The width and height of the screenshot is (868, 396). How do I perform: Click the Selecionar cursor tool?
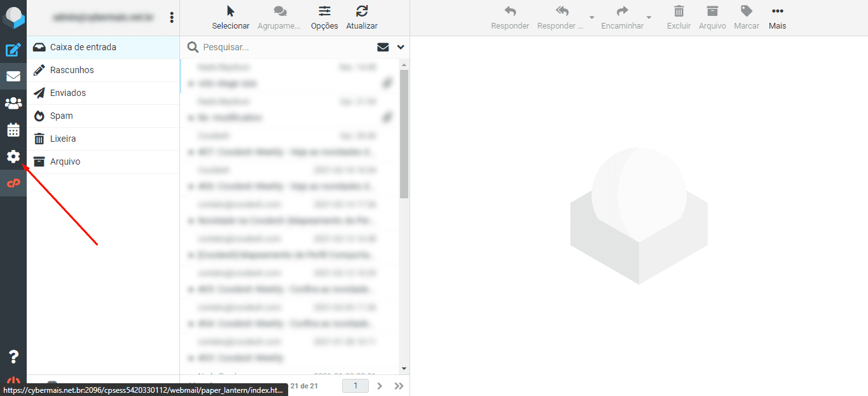click(x=230, y=18)
